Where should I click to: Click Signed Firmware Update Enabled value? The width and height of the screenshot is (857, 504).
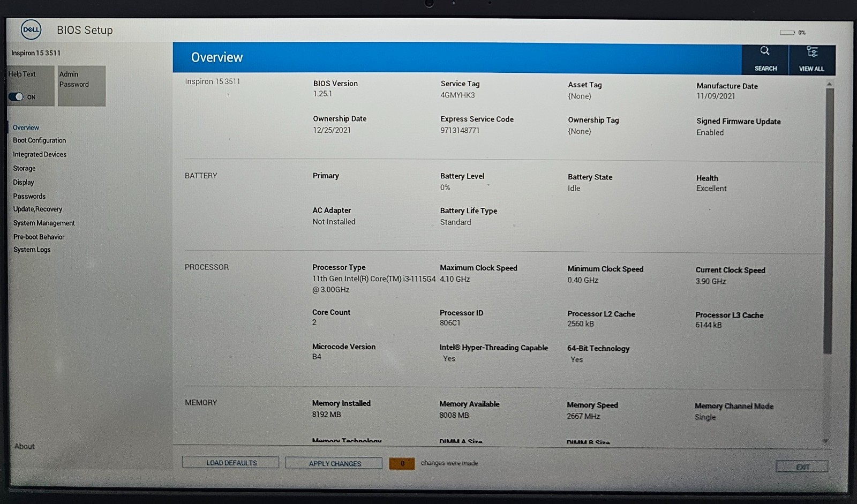710,132
